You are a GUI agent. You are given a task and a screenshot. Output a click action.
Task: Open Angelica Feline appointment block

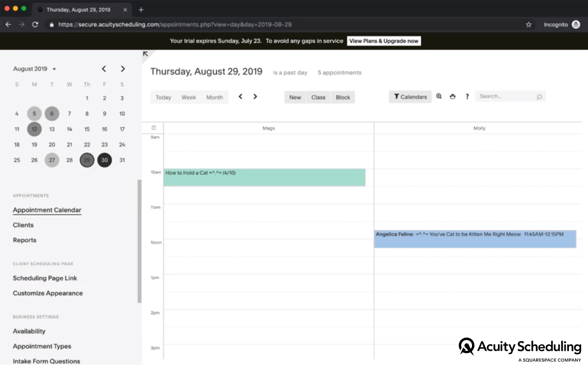tap(475, 239)
